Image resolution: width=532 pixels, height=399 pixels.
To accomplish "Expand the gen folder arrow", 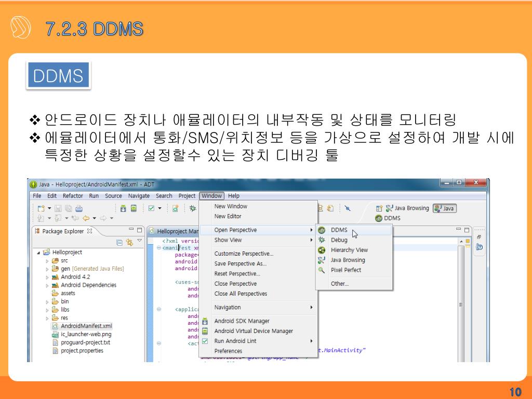I will [47, 269].
